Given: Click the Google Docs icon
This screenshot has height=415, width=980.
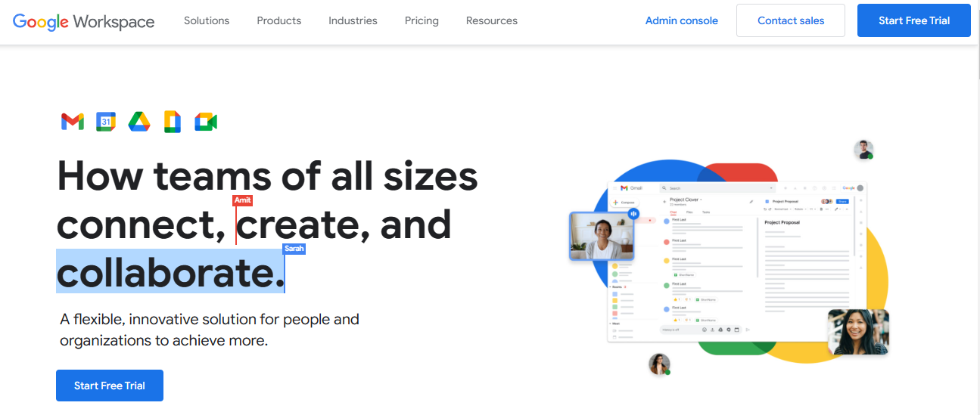Looking at the screenshot, I should (173, 121).
